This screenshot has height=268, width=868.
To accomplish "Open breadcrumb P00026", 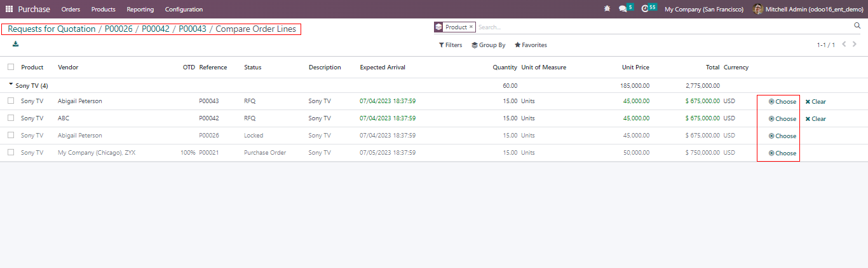I will point(119,29).
